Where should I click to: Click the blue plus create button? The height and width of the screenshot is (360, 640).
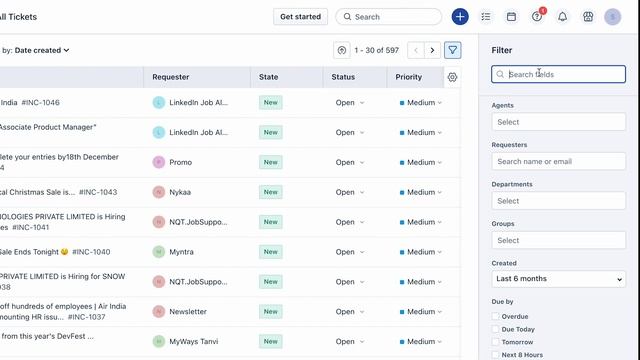(x=460, y=17)
